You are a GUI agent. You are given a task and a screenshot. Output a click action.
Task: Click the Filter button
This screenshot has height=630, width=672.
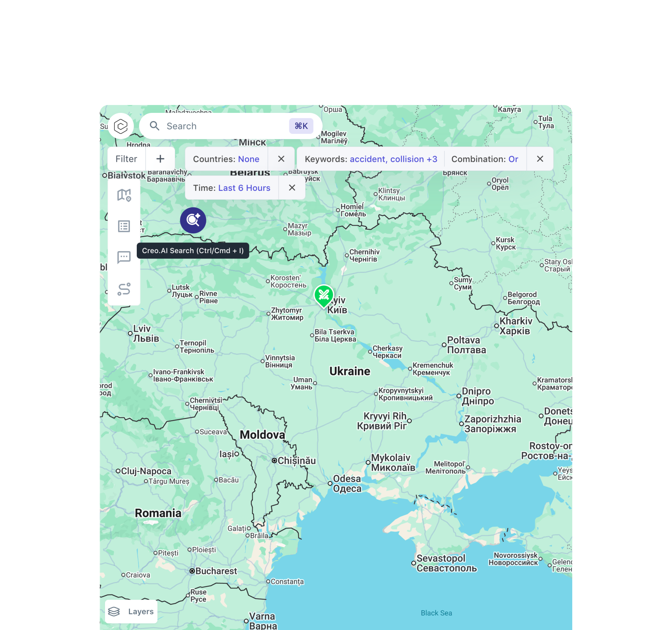tap(126, 159)
